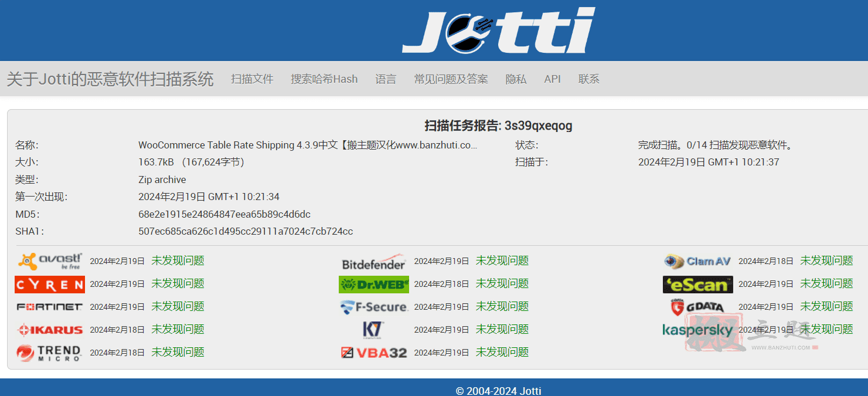Click the MD5 hash value 68e2e1915e…
Viewport: 868px width, 396px height.
224,214
